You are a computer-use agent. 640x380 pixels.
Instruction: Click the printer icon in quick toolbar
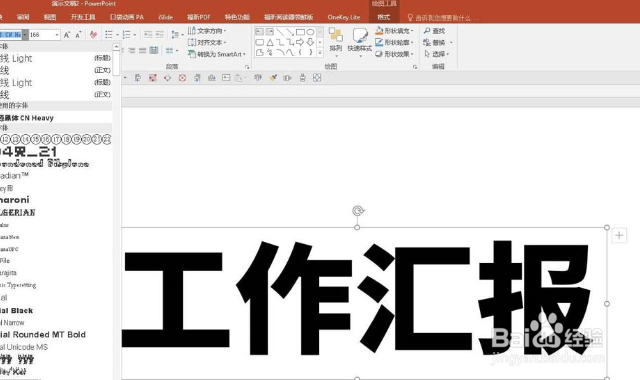pyautogui.click(x=302, y=78)
